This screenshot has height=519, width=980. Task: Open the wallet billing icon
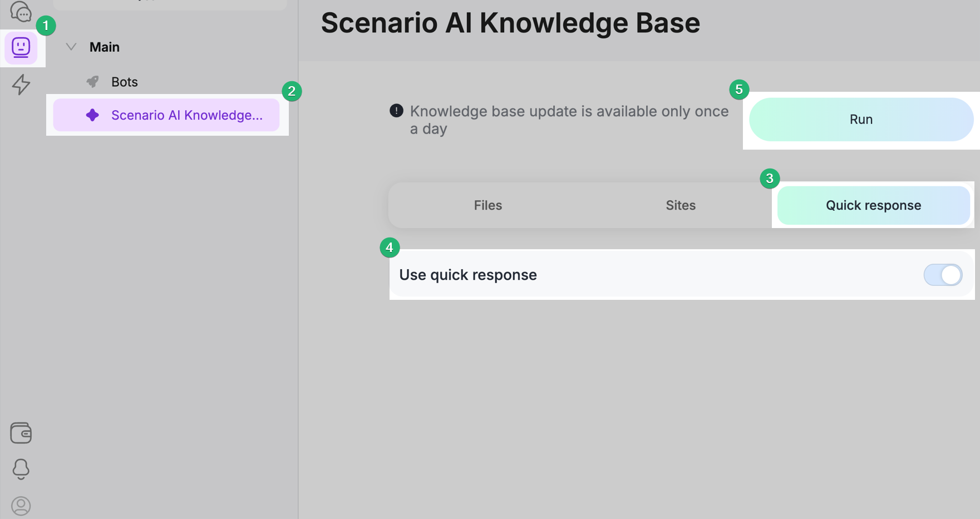pyautogui.click(x=21, y=433)
